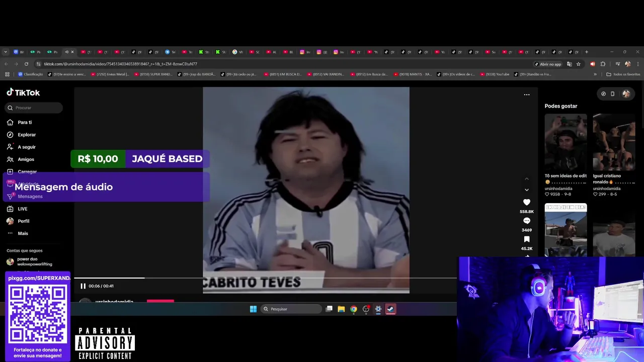Focus the Procurar search field
The image size is (644, 362).
[34, 108]
